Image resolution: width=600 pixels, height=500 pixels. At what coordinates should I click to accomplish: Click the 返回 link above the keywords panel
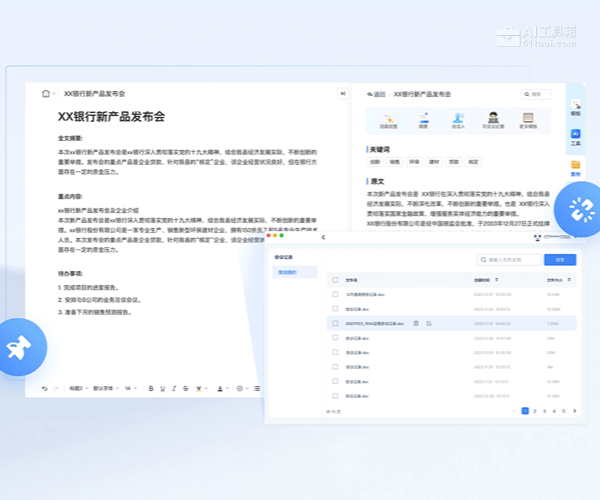pos(377,94)
